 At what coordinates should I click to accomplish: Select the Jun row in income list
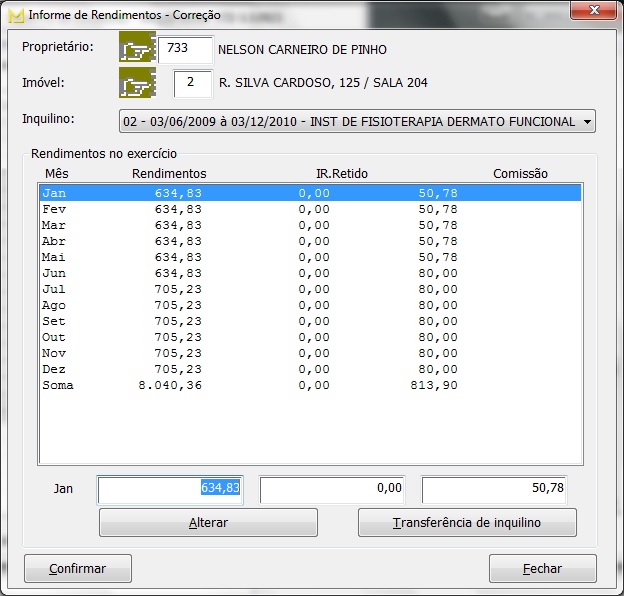tap(310, 273)
